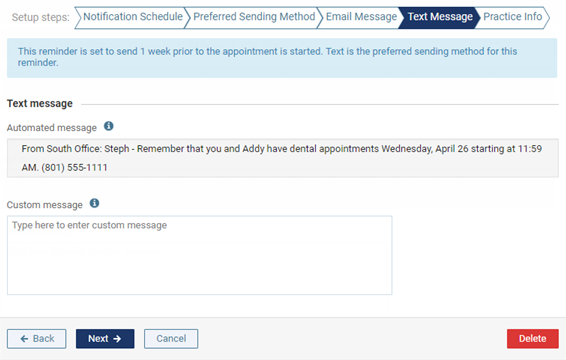Delete this reminder
566x360 pixels.
click(x=532, y=339)
